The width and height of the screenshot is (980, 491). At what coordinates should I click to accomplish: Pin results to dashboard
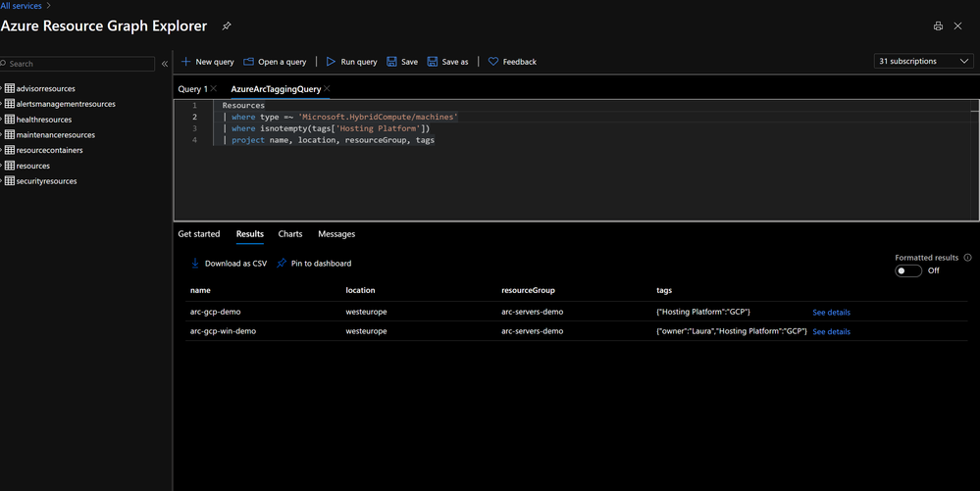(314, 263)
